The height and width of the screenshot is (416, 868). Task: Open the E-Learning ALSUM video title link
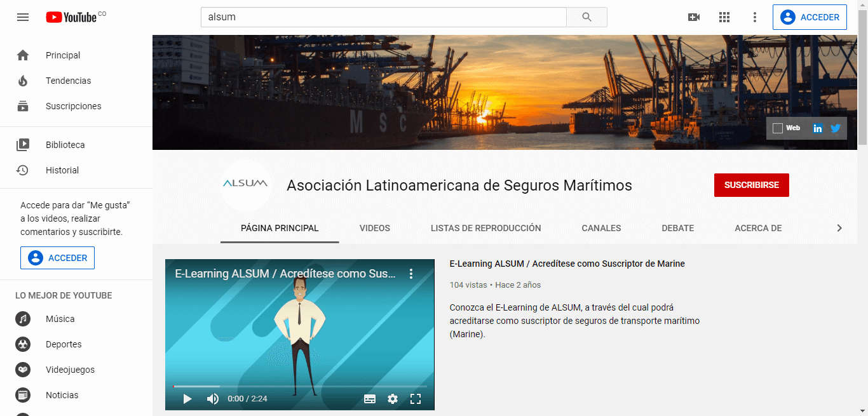(x=567, y=264)
